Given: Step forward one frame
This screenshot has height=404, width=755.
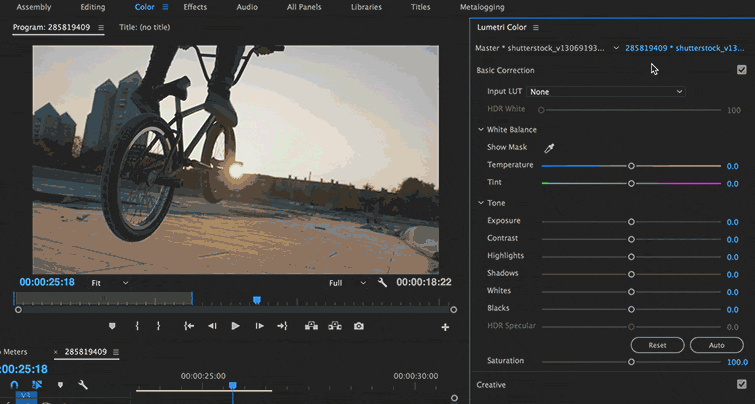Looking at the screenshot, I should pyautogui.click(x=260, y=326).
